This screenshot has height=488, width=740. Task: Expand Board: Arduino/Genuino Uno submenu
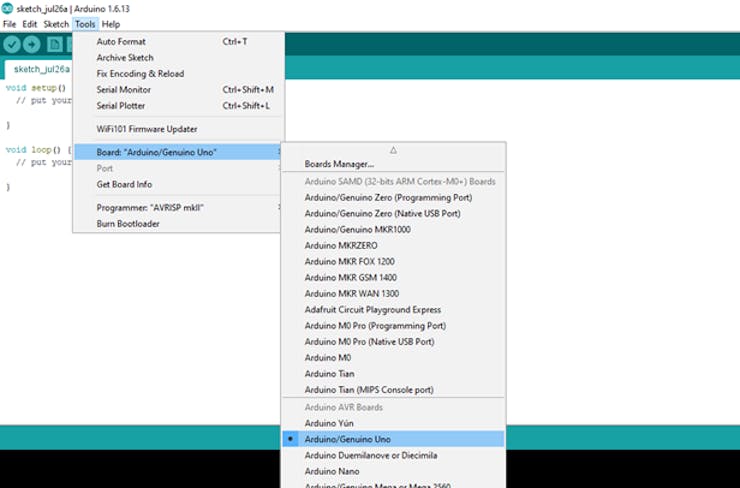(x=178, y=152)
